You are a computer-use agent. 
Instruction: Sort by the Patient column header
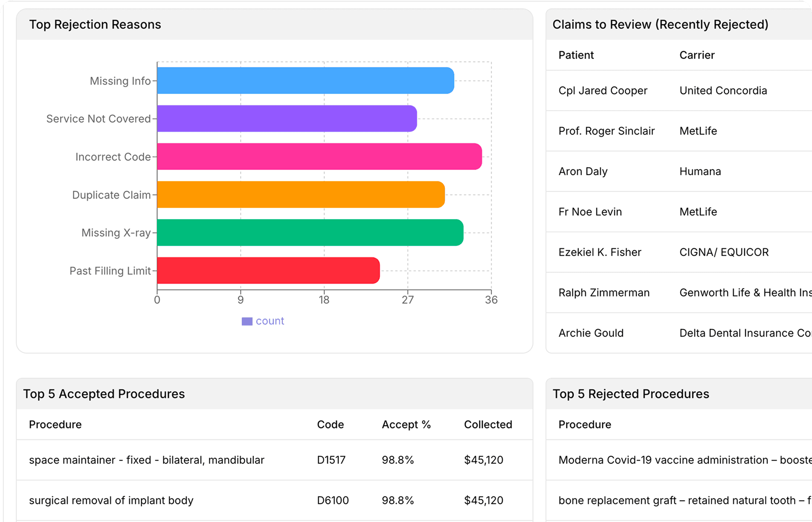[576, 55]
